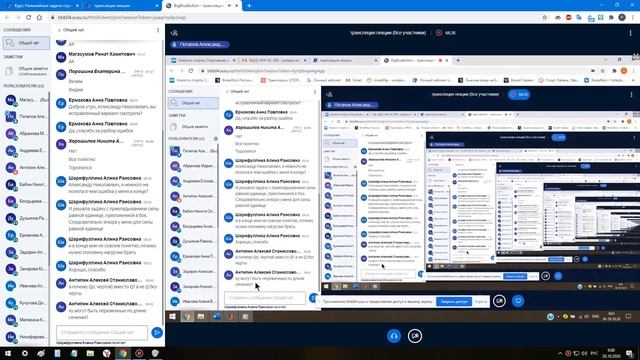Open a new browser tab with plus

(249, 6)
